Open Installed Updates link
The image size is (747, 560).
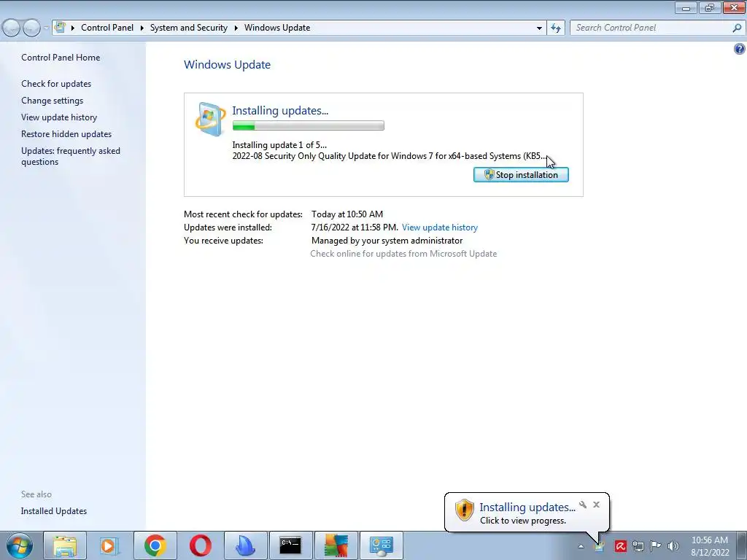[54, 511]
